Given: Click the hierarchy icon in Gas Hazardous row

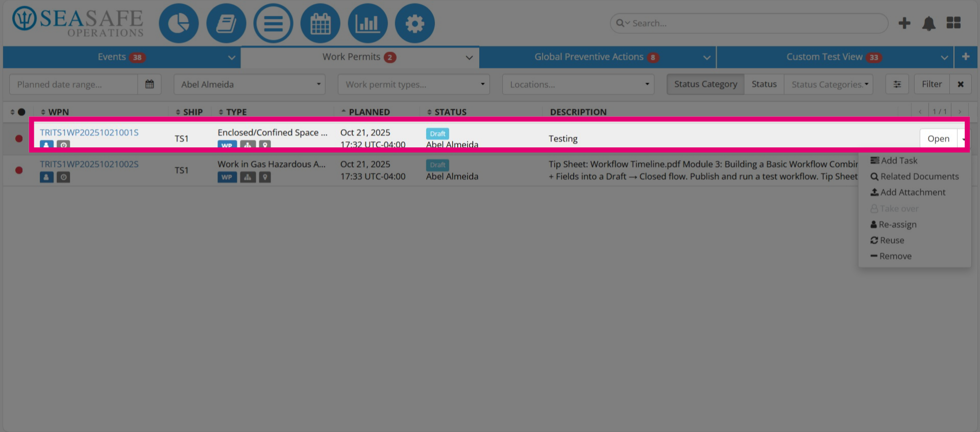Looking at the screenshot, I should pyautogui.click(x=248, y=177).
